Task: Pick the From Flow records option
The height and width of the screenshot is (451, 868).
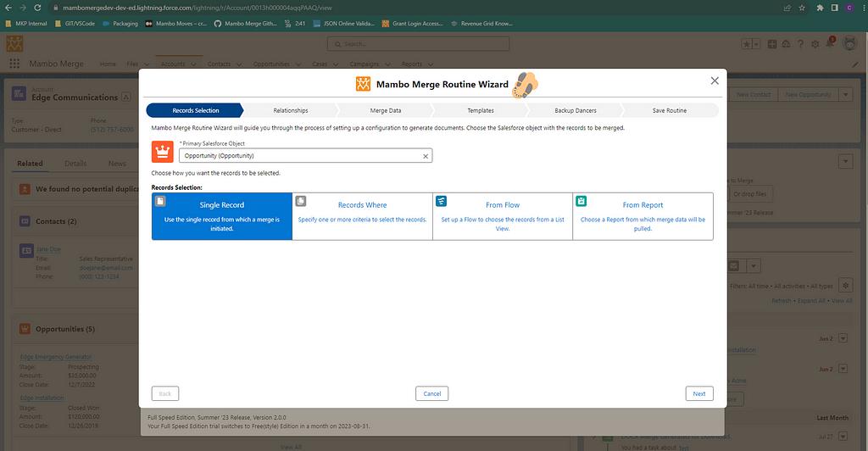Action: tap(502, 216)
